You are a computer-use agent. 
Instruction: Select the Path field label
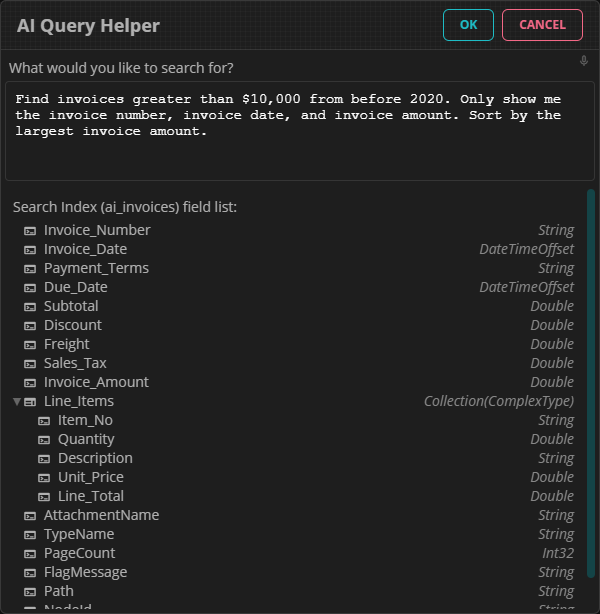tap(59, 591)
